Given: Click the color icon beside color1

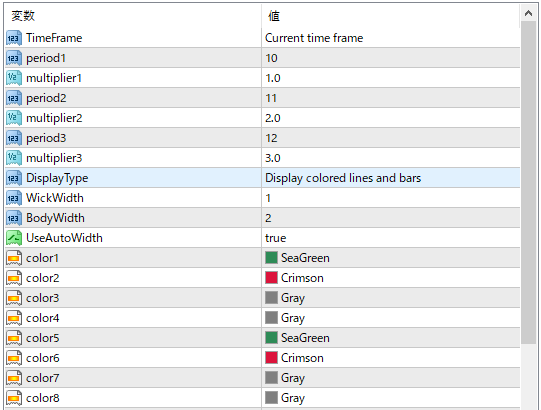Looking at the screenshot, I should coord(14,258).
